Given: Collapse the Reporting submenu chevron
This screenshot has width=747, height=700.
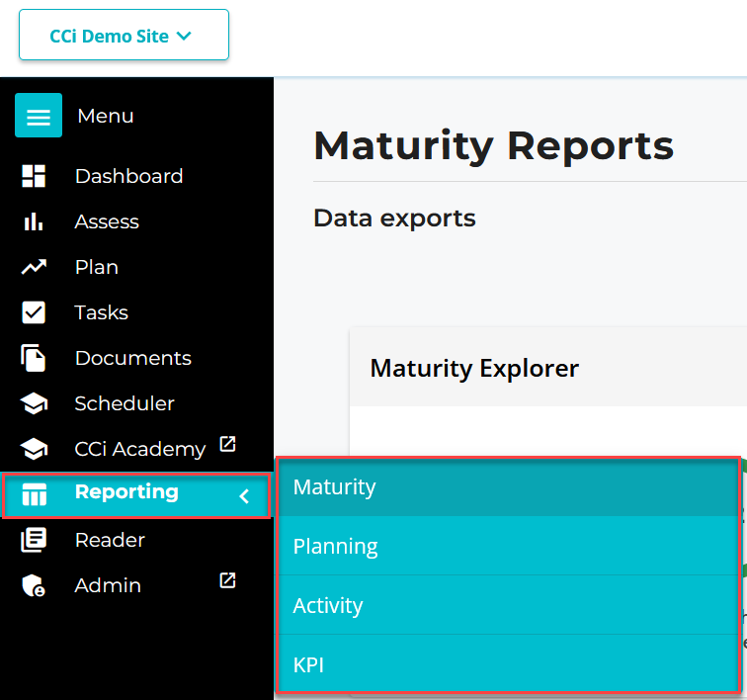Looking at the screenshot, I should point(244,496).
